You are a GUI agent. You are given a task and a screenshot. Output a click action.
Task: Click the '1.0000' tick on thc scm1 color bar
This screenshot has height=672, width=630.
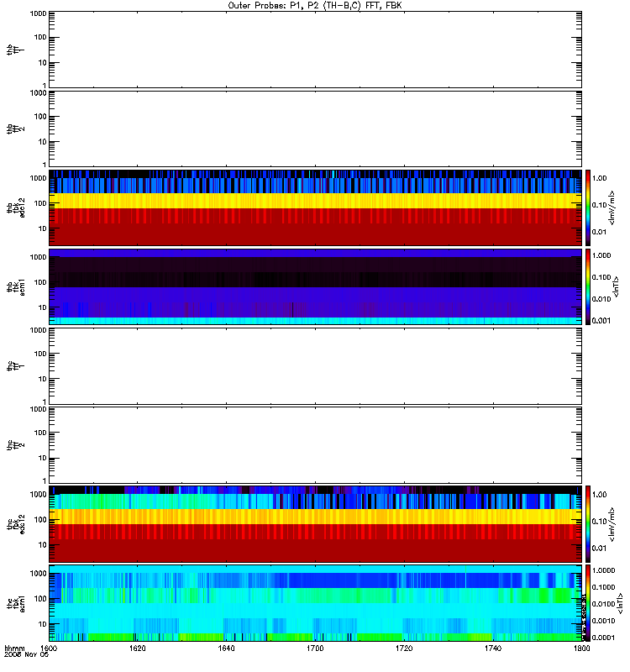[x=603, y=570]
